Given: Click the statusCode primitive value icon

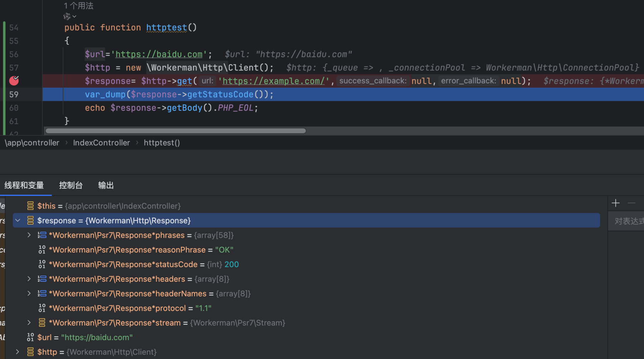Looking at the screenshot, I should point(42,264).
